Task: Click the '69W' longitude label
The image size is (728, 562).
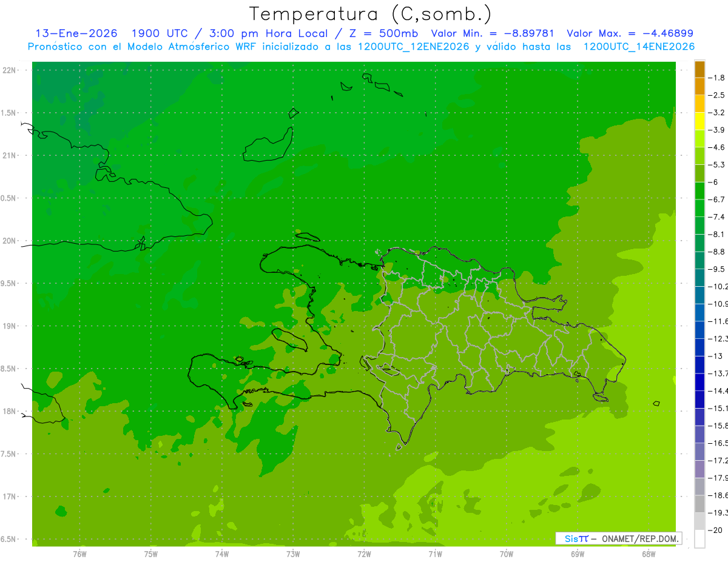Action: (578, 554)
